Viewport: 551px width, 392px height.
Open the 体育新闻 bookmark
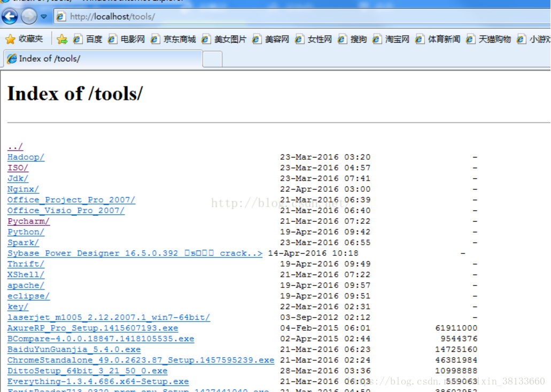pos(438,39)
